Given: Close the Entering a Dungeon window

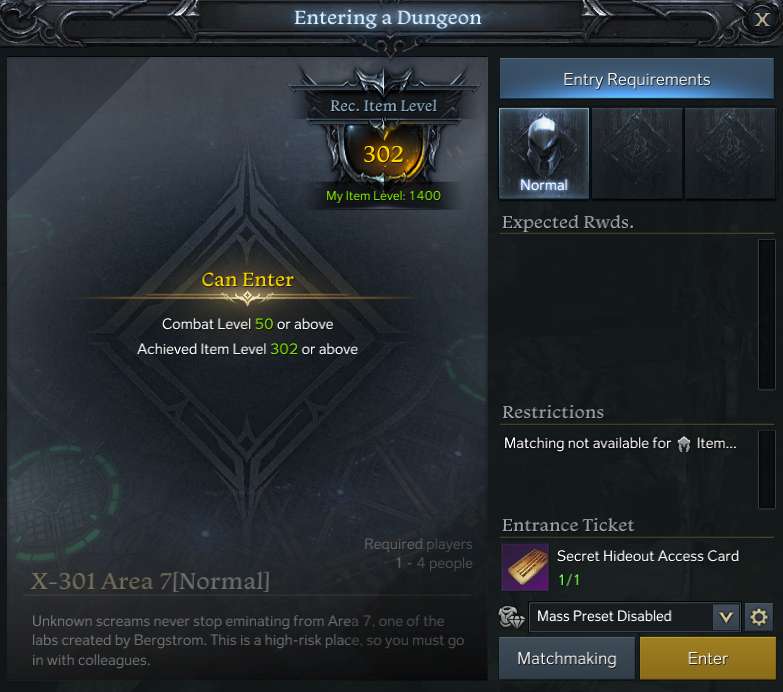Looking at the screenshot, I should (x=762, y=19).
